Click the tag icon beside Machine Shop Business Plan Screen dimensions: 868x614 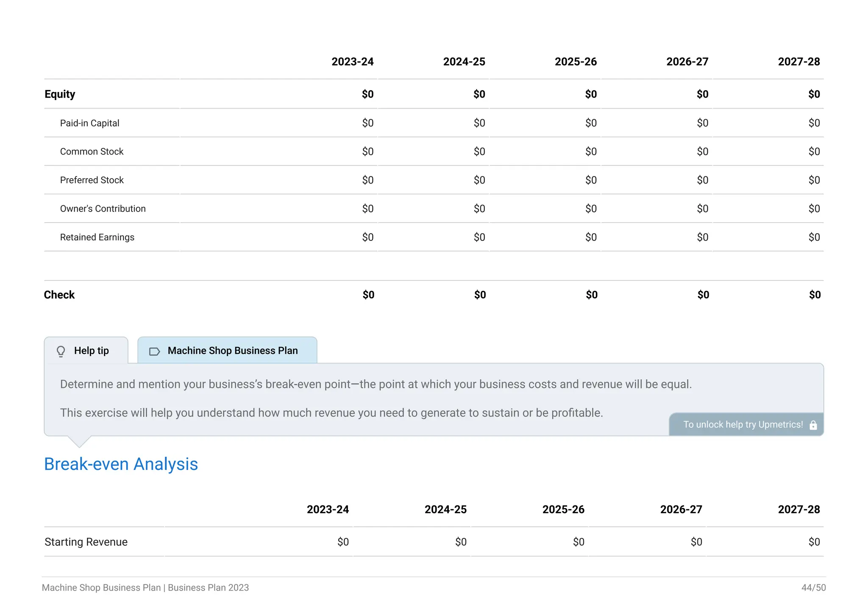pos(154,352)
